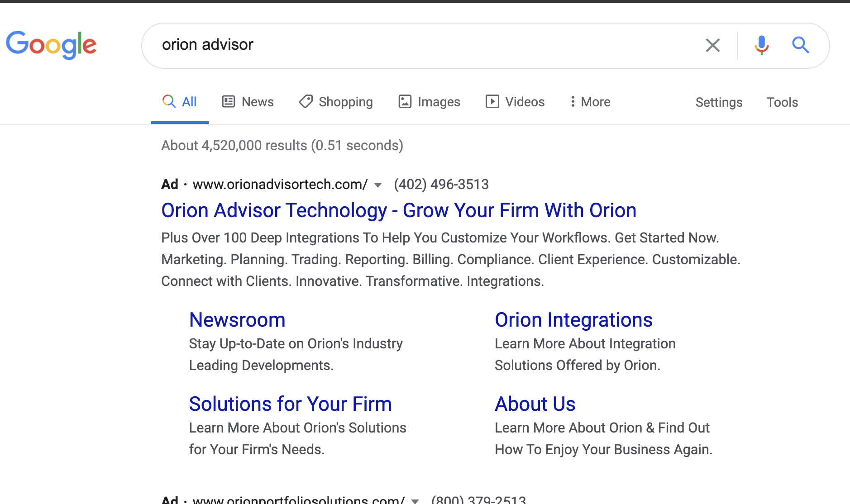Expand the More search categories dropdown

pos(590,101)
